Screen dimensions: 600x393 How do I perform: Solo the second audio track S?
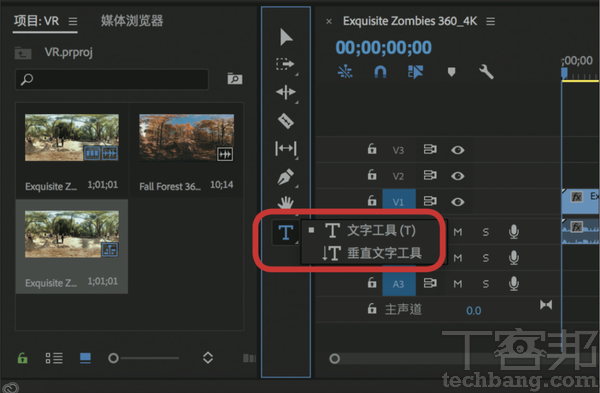[486, 258]
